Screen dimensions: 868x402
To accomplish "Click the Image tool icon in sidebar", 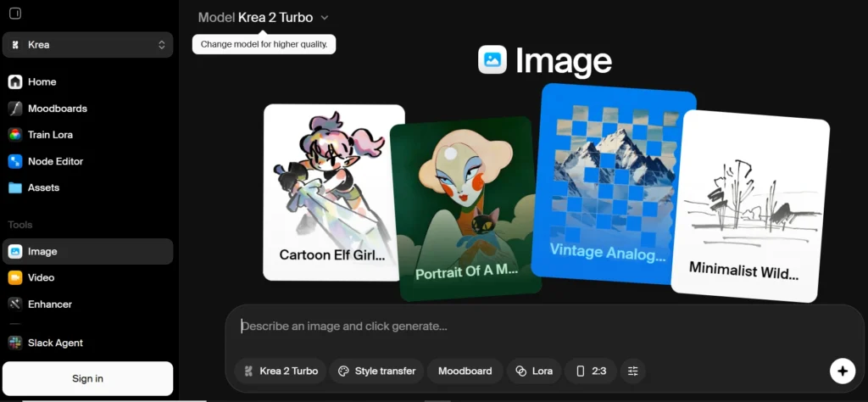I will (15, 251).
